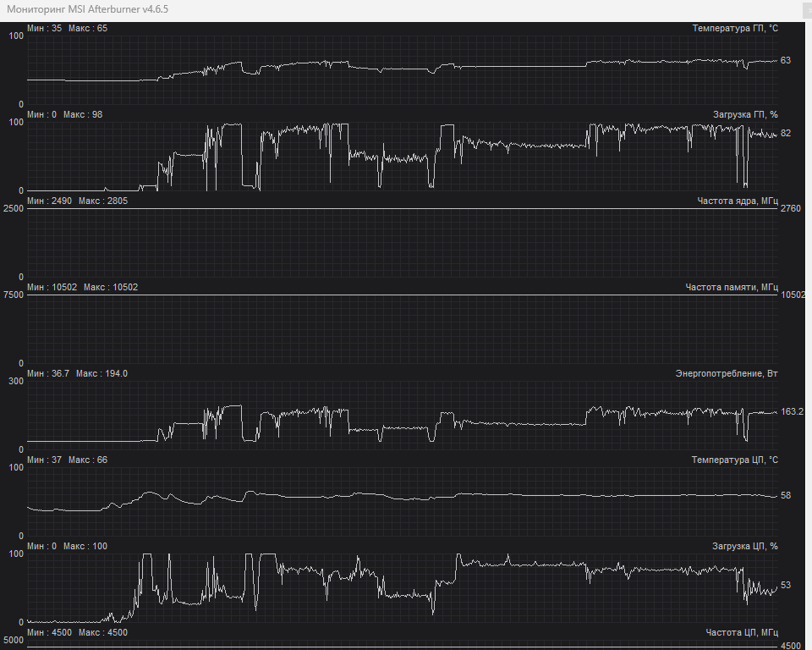
Task: Click 'Мин : 36.7' in the power graph
Action: pyautogui.click(x=48, y=374)
